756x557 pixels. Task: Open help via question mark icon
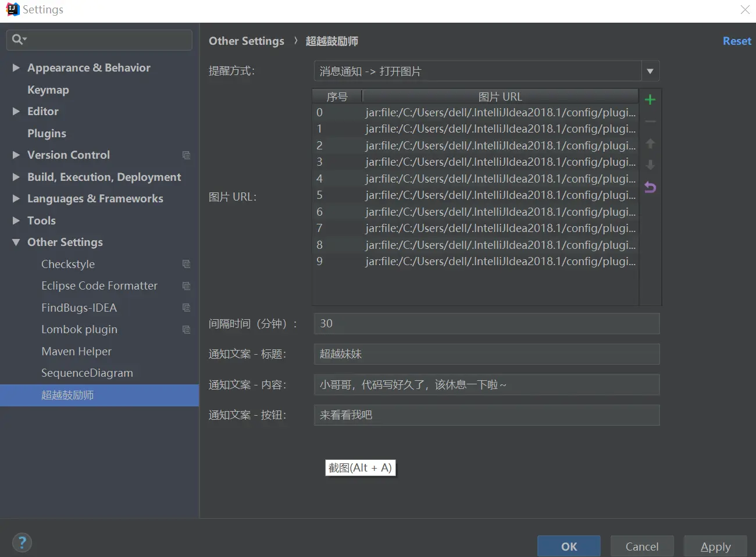[x=22, y=543]
